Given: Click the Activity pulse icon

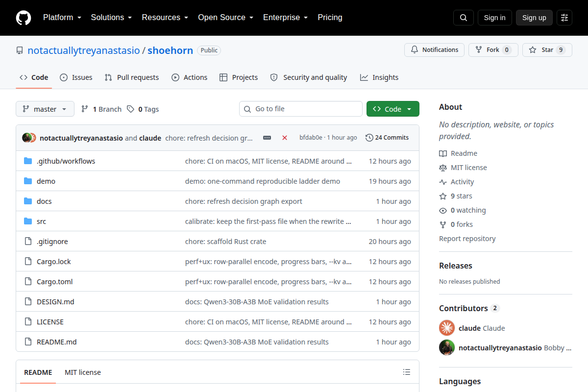Looking at the screenshot, I should (x=443, y=182).
